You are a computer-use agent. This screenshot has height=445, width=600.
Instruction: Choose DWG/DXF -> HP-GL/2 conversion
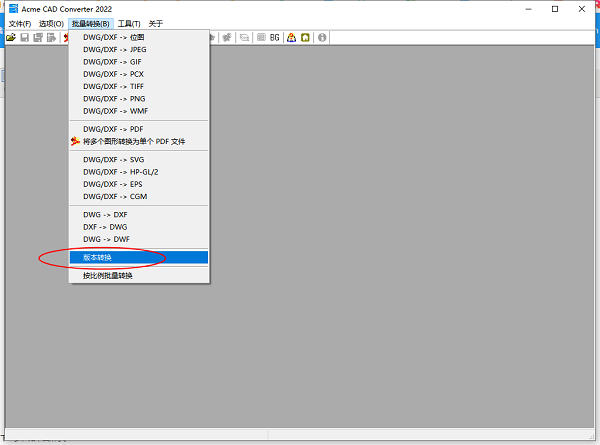139,172
